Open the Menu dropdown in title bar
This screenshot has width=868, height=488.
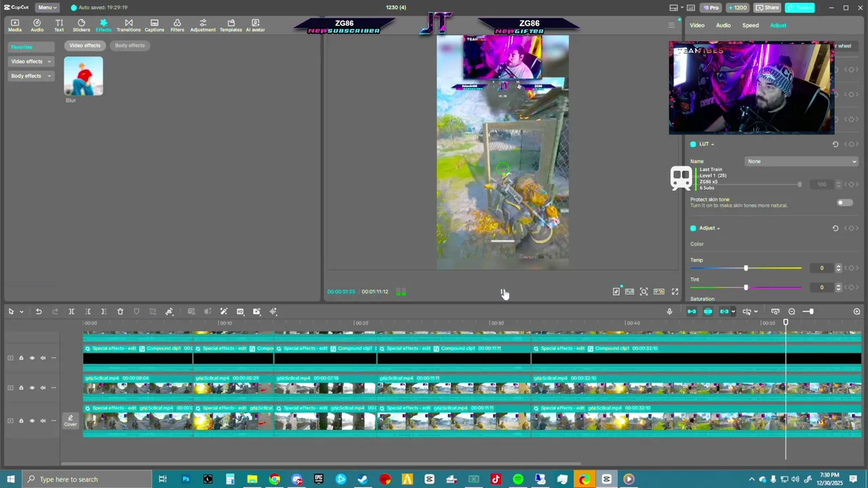46,7
